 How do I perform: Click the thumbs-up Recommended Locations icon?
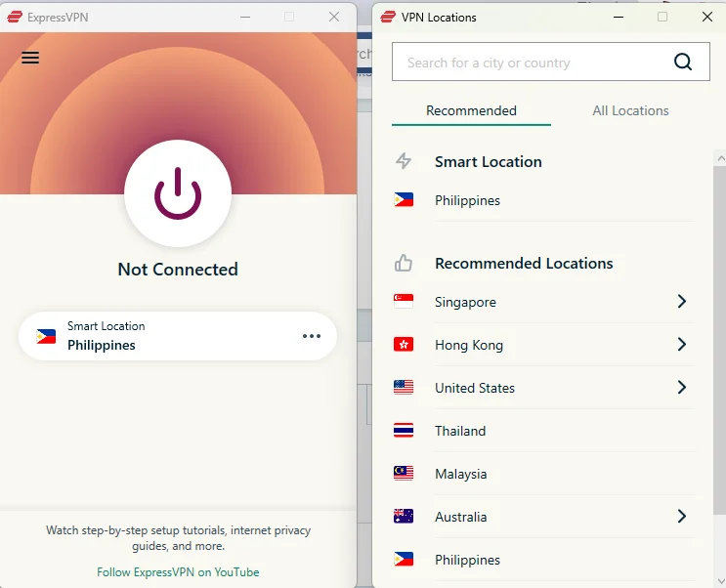coord(404,263)
